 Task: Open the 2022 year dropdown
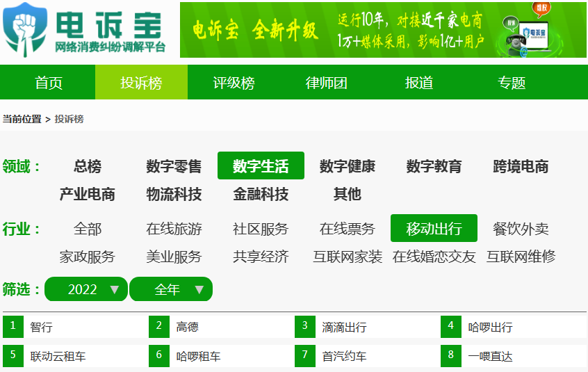click(86, 289)
